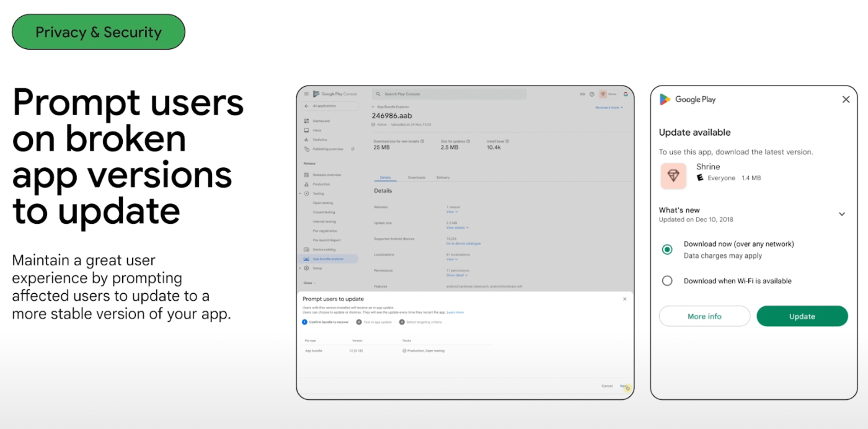Close the Prompt users to update dialog
This screenshot has width=868, height=429.
pyautogui.click(x=624, y=299)
